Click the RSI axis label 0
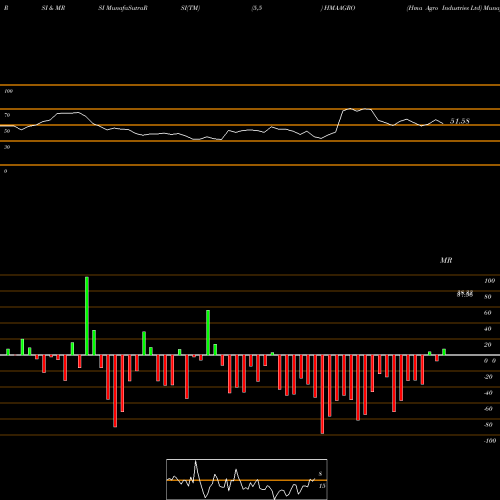This screenshot has width=500, height=500. point(5,171)
